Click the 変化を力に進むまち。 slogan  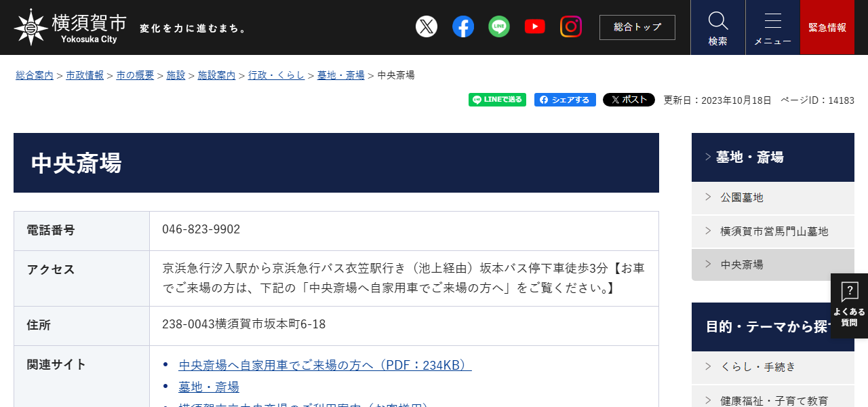(194, 28)
